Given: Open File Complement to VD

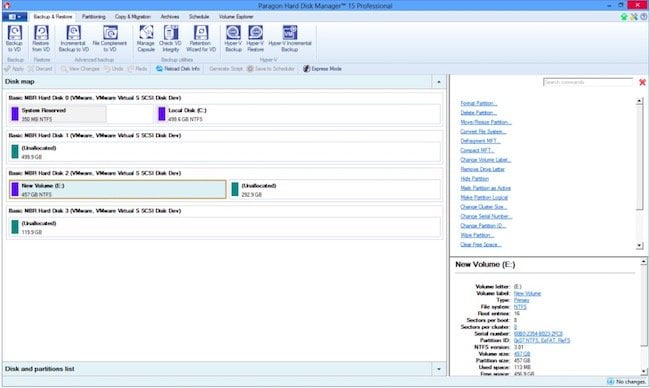Looking at the screenshot, I should click(x=110, y=38).
